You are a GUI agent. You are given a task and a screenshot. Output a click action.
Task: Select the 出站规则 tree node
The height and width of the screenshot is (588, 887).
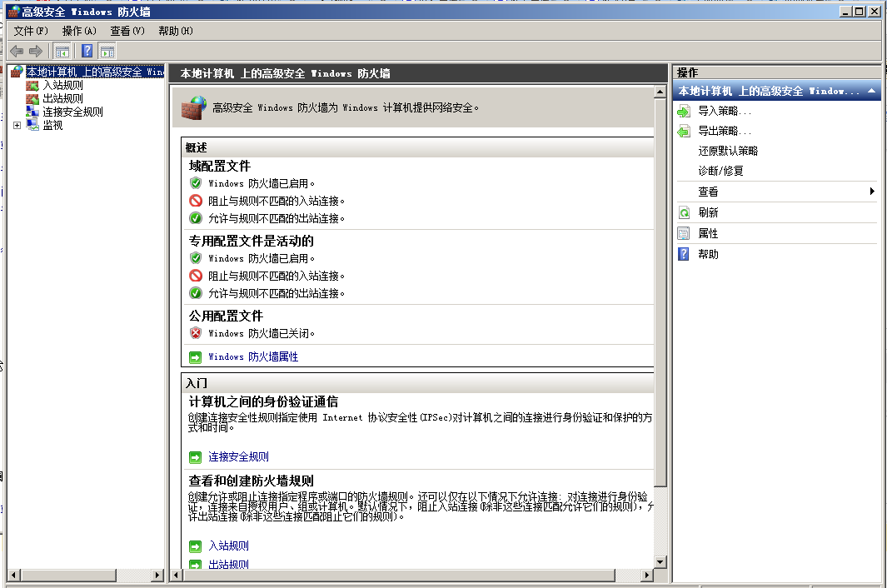point(62,98)
